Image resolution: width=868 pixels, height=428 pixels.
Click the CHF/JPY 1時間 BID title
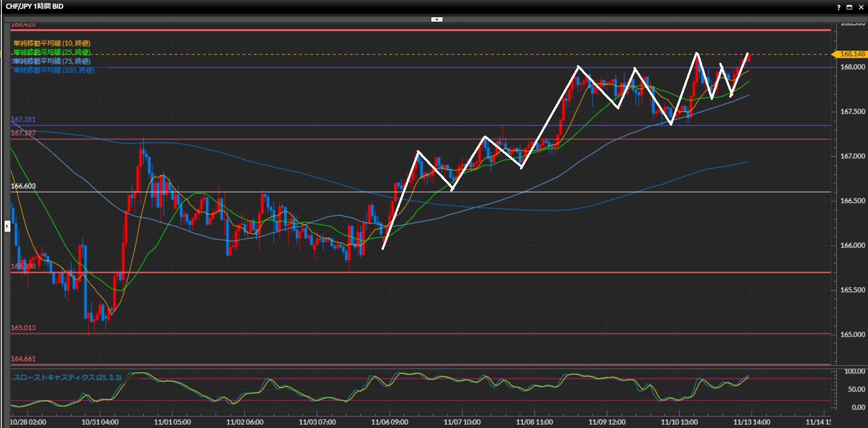pyautogui.click(x=34, y=6)
